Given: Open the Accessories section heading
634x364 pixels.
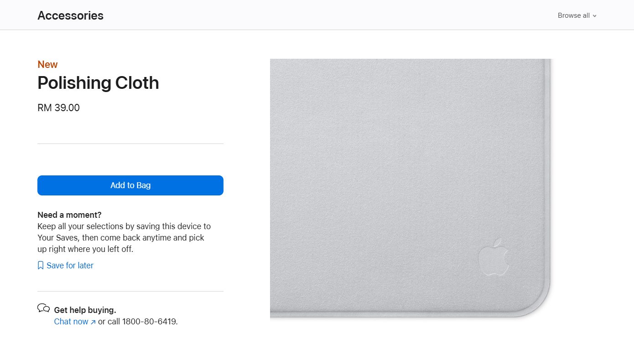Looking at the screenshot, I should click(x=70, y=15).
